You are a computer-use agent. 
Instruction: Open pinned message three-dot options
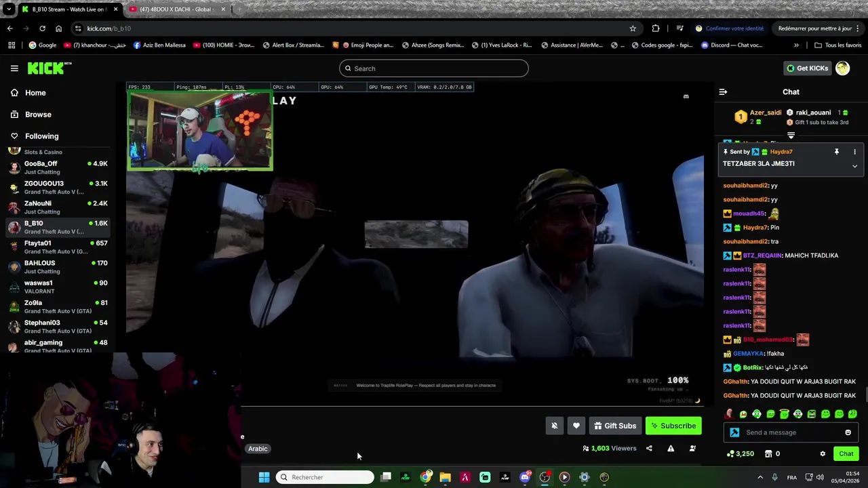[854, 152]
